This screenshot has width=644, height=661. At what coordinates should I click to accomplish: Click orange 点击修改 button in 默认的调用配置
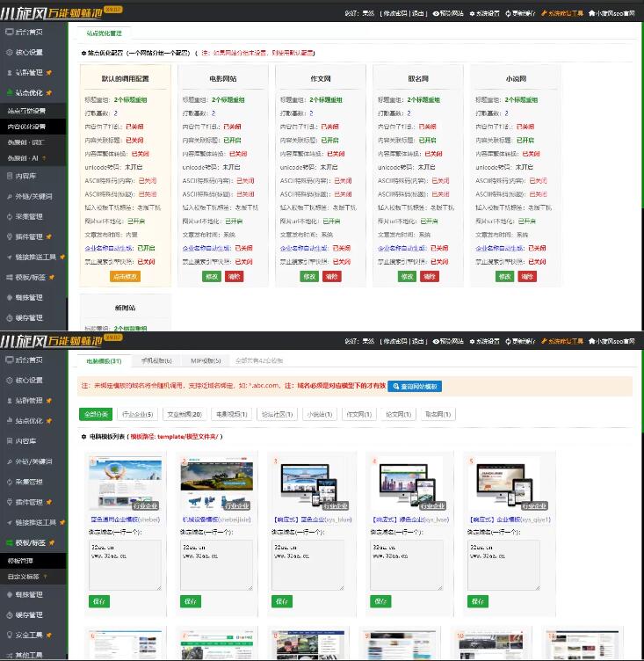(125, 276)
